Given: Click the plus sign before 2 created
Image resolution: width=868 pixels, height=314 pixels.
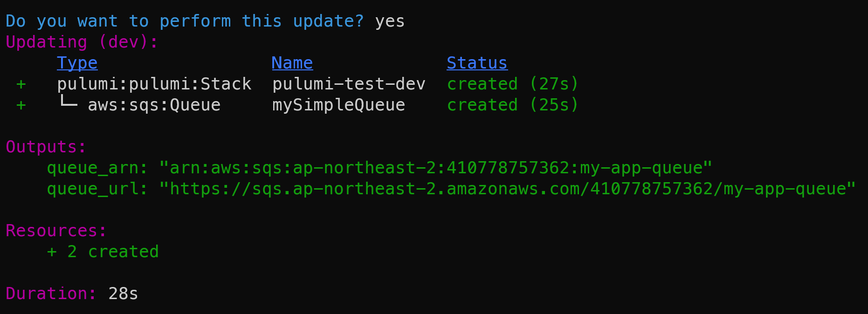Looking at the screenshot, I should 52,252.
